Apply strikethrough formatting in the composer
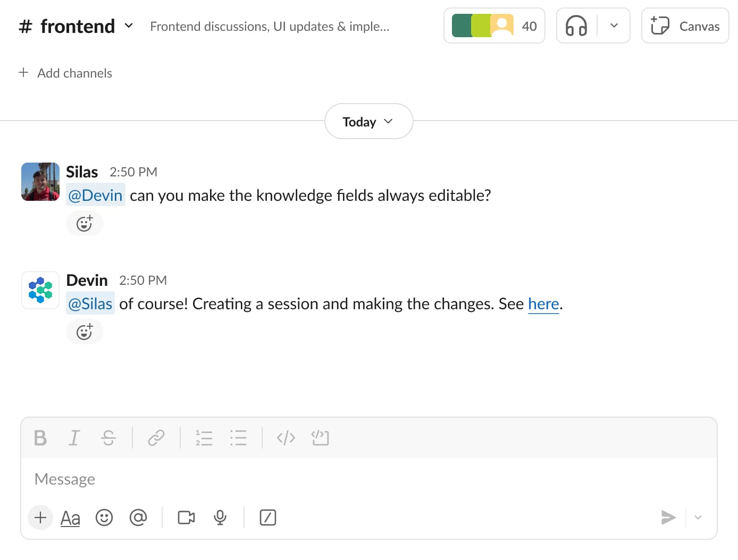 coord(108,438)
